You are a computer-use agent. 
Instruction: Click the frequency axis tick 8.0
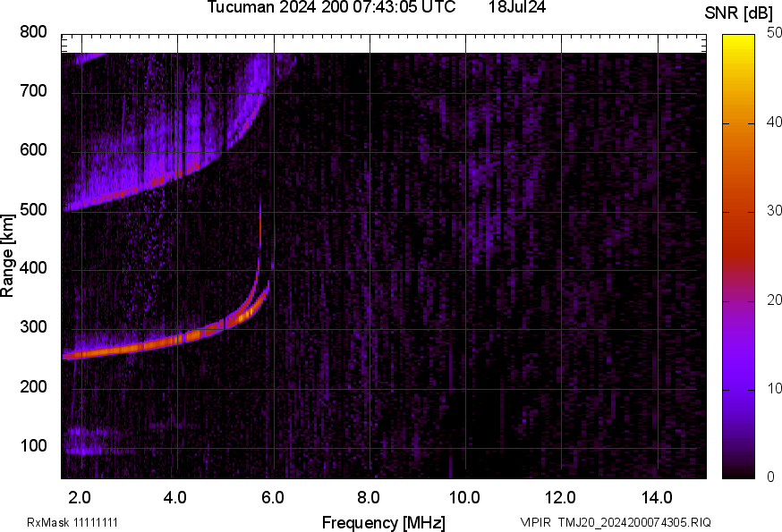coord(369,497)
